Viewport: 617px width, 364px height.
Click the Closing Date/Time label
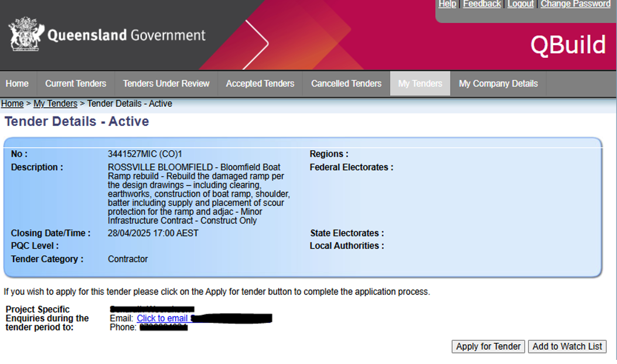pos(50,233)
